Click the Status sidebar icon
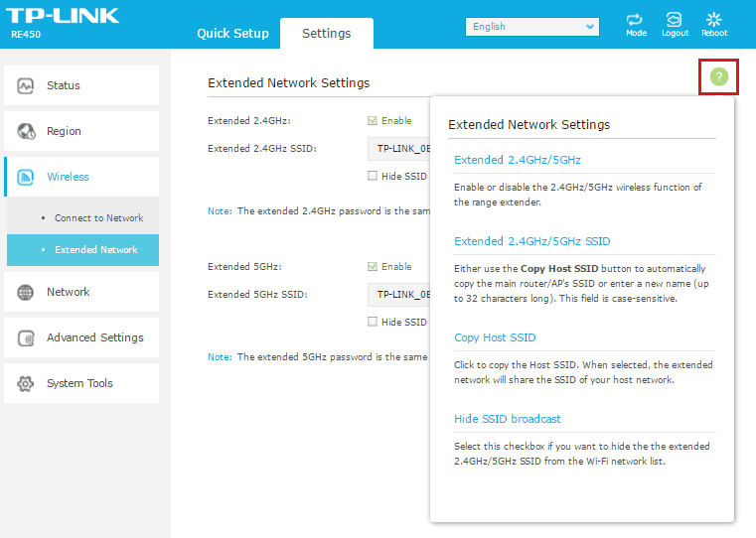The image size is (756, 538). pyautogui.click(x=26, y=85)
